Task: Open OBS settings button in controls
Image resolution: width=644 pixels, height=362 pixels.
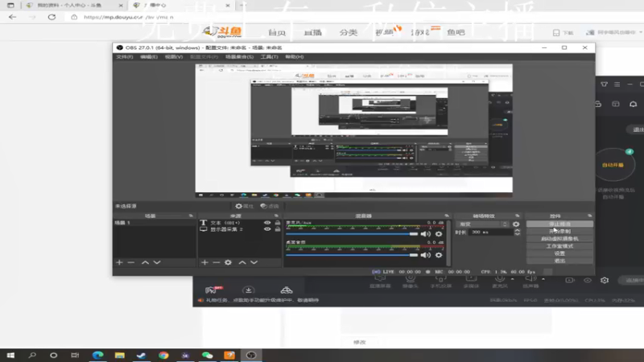Action: coord(559,253)
